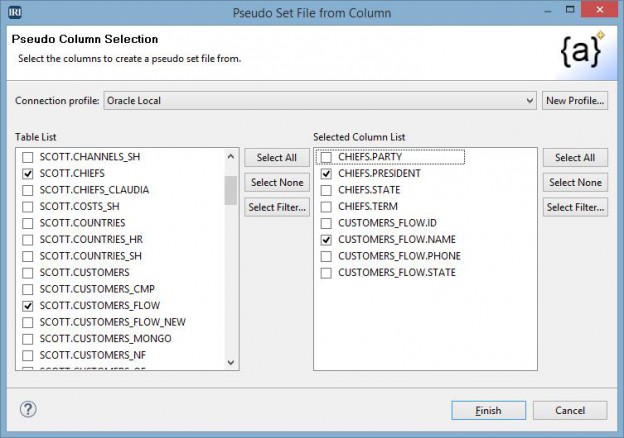The height and width of the screenshot is (438, 624).
Task: Click Select All beside Selected Column List
Action: [575, 158]
